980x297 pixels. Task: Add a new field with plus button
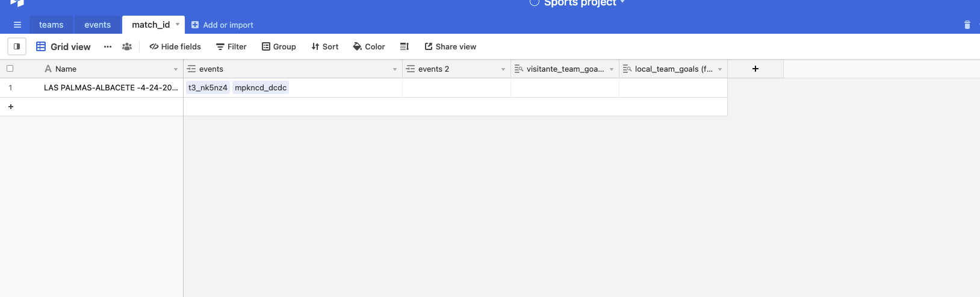pos(755,69)
